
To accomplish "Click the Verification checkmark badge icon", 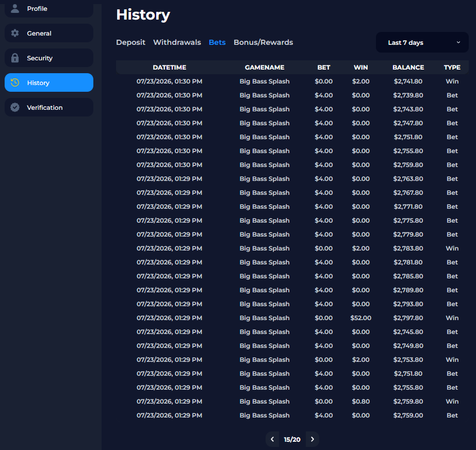I will [15, 107].
